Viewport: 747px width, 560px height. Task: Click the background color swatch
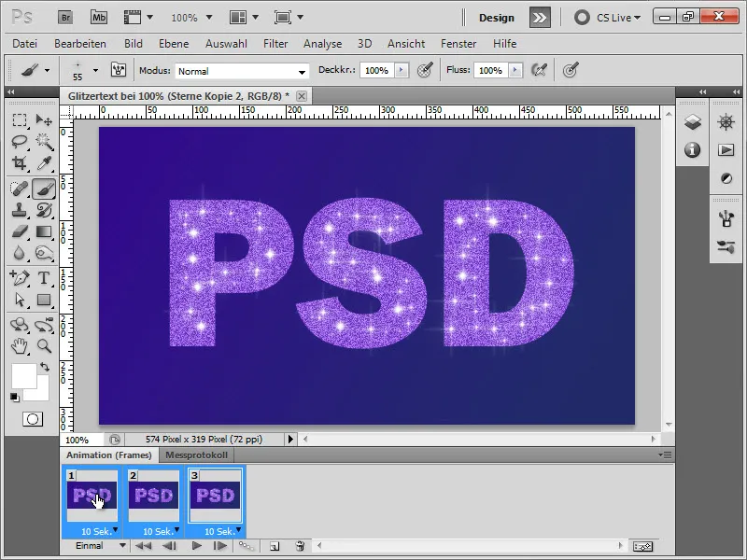pyautogui.click(x=42, y=392)
